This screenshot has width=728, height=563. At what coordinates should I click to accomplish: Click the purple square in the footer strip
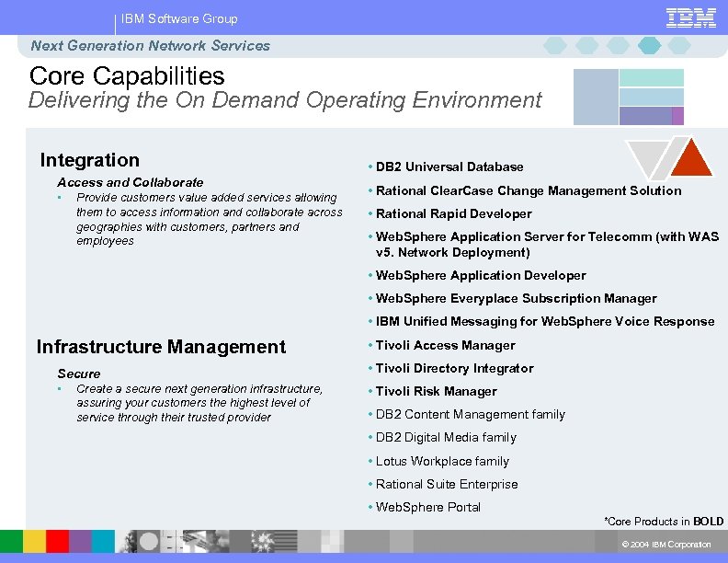pos(80,541)
